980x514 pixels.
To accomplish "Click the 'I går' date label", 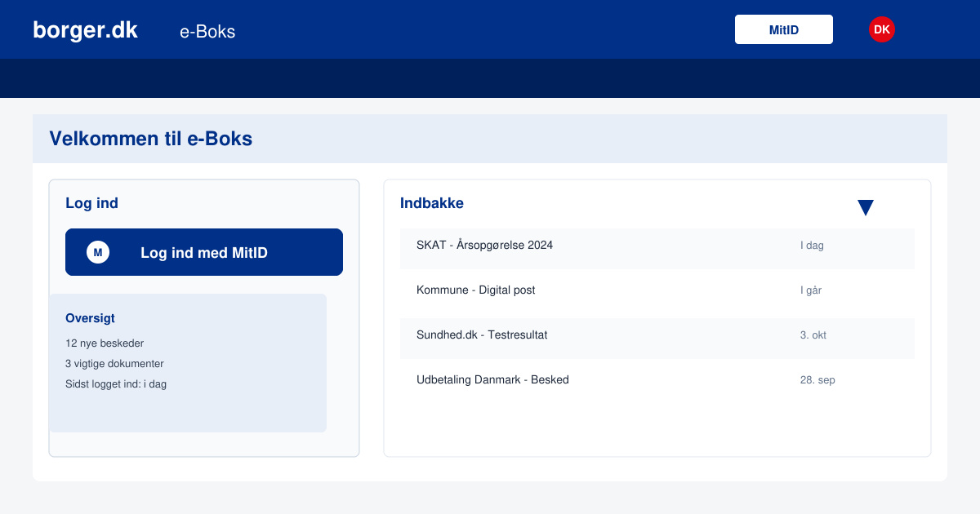I will point(811,290).
